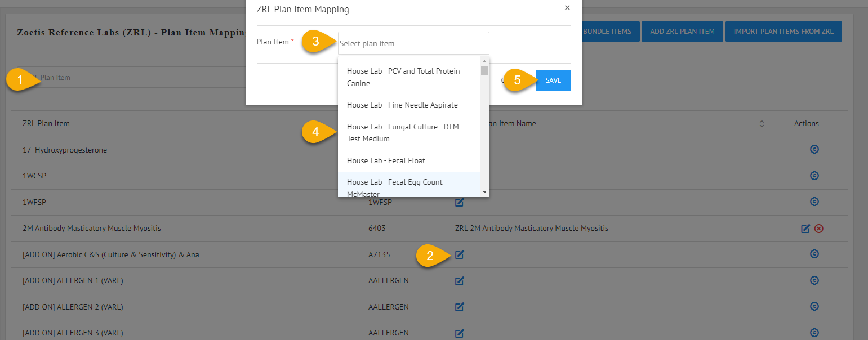Click [ADD ON] Aerobic C&S (Culture & Sensitivity) text
Viewport: 868px width, 340px height.
point(111,254)
